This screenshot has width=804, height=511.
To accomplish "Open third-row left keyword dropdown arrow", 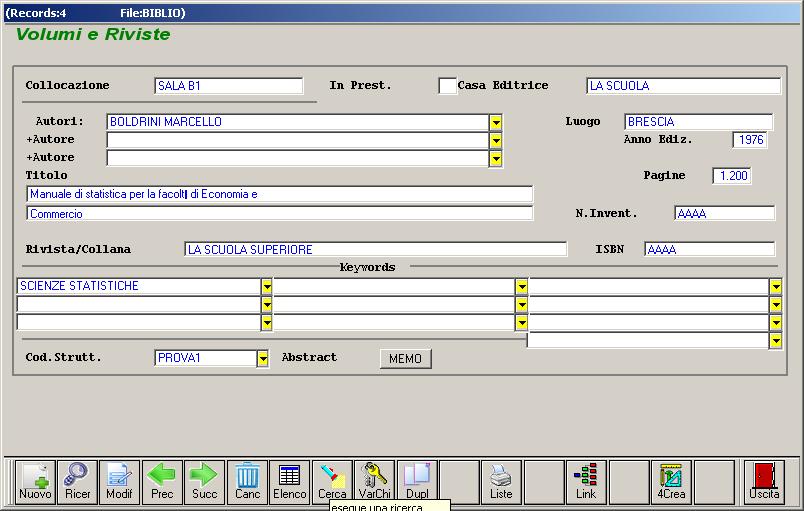I will click(x=267, y=322).
